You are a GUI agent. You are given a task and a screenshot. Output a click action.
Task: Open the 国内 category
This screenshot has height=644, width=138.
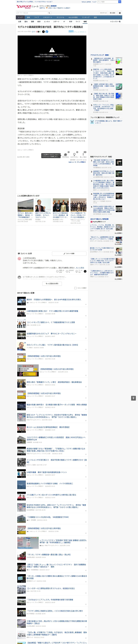(26, 21)
